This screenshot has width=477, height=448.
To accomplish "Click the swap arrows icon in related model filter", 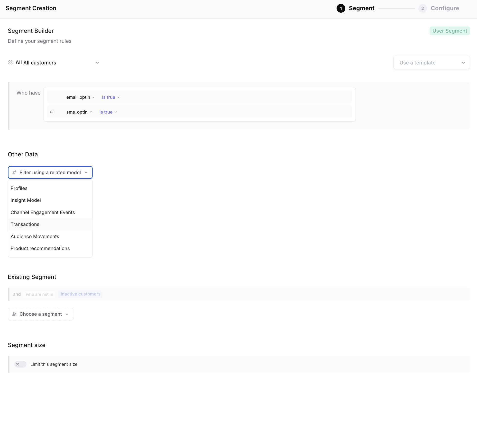I will tap(14, 172).
